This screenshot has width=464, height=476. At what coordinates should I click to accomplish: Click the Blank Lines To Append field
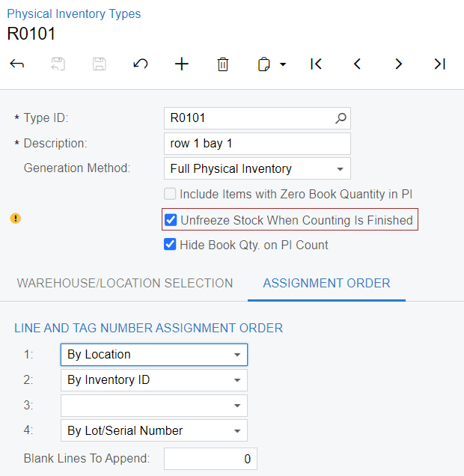pyautogui.click(x=210, y=459)
